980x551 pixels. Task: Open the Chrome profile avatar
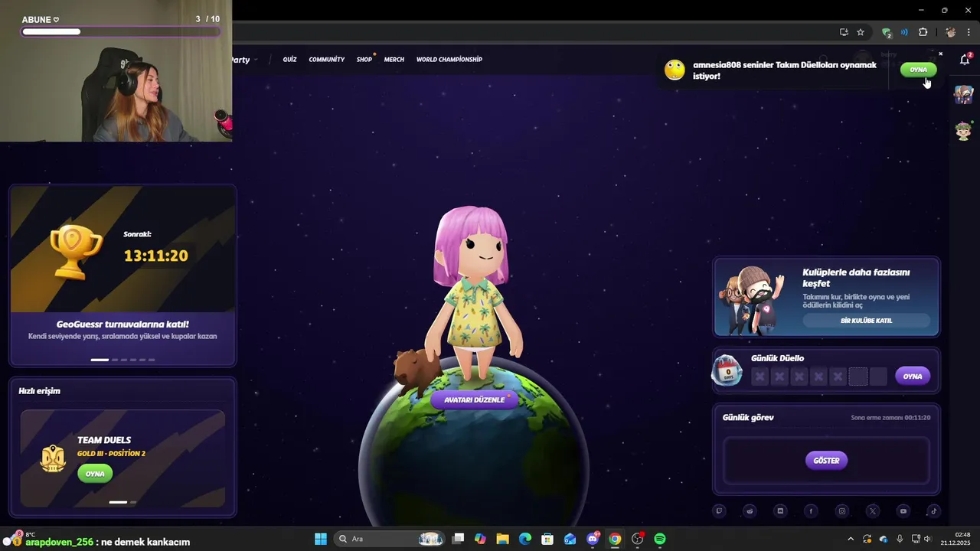coord(950,32)
